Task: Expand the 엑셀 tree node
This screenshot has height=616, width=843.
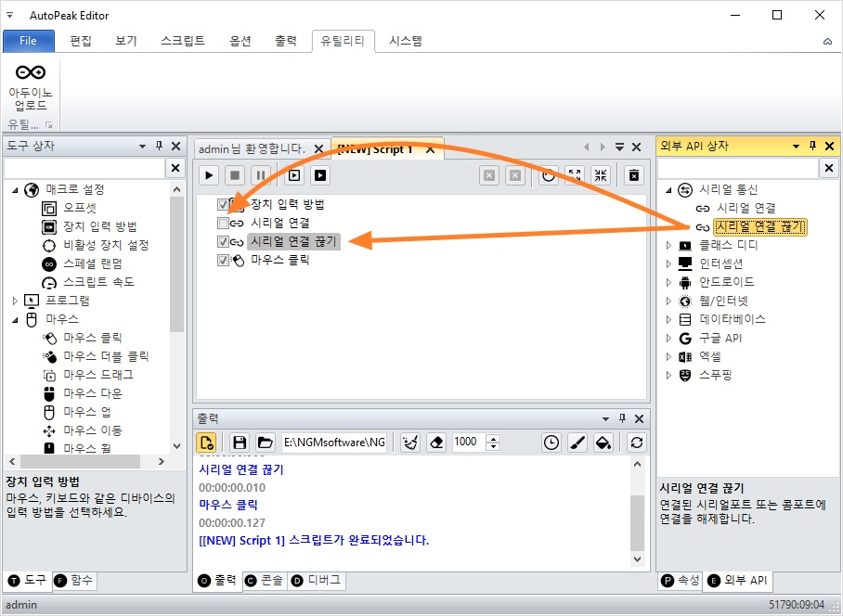Action: point(668,356)
